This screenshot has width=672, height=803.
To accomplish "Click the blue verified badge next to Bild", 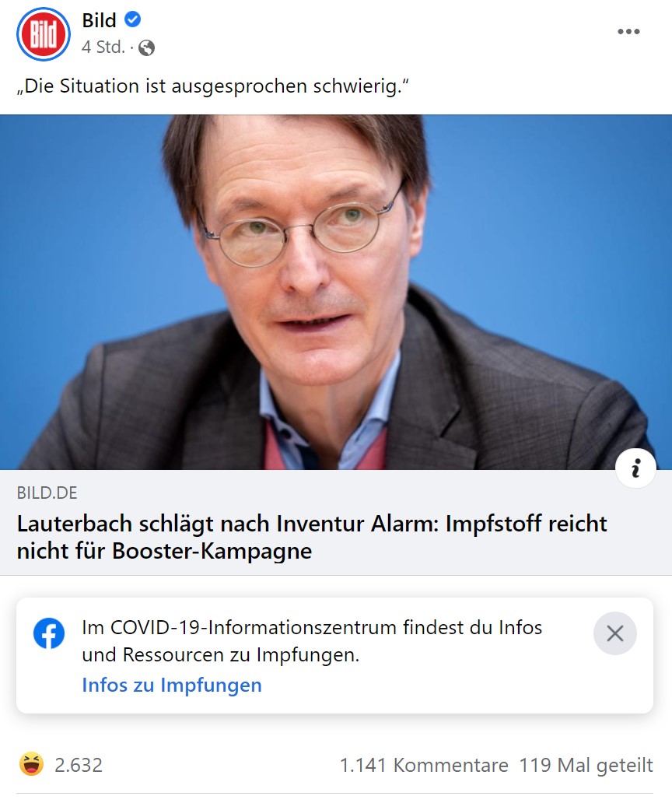I will point(132,19).
